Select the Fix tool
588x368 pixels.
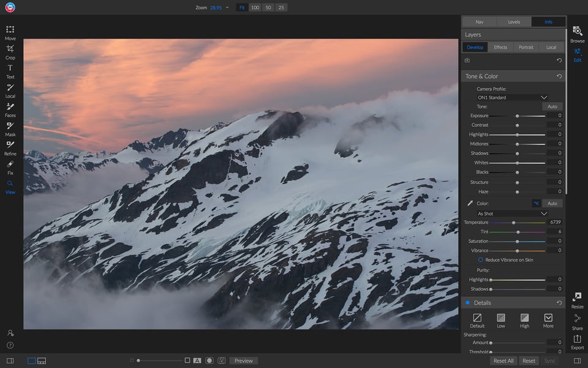10,167
